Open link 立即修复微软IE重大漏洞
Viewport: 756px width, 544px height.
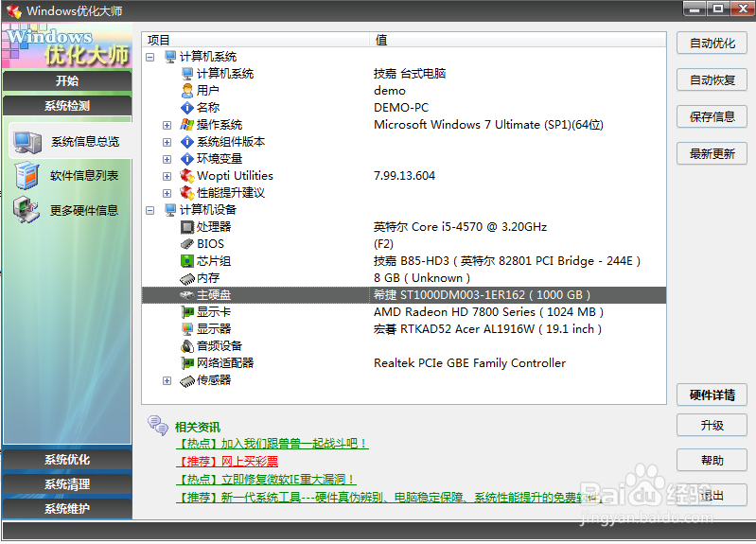coord(266,480)
